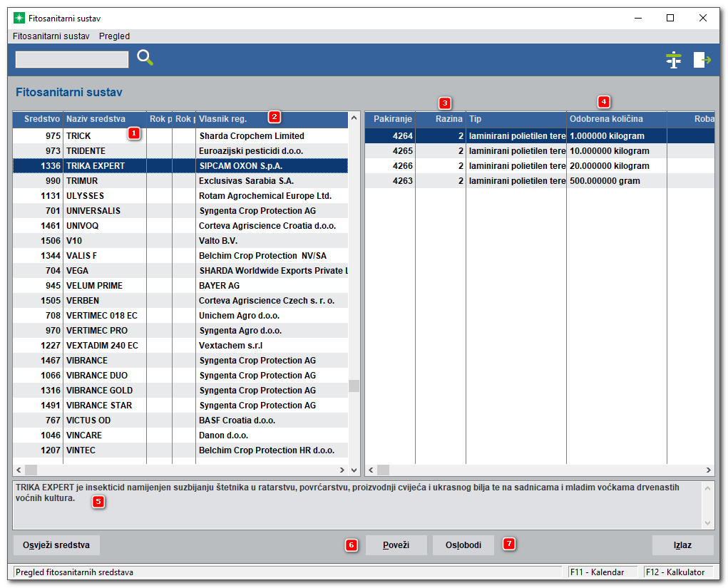The image size is (728, 588).
Task: Select the VICTUS OD row
Action: coord(180,421)
